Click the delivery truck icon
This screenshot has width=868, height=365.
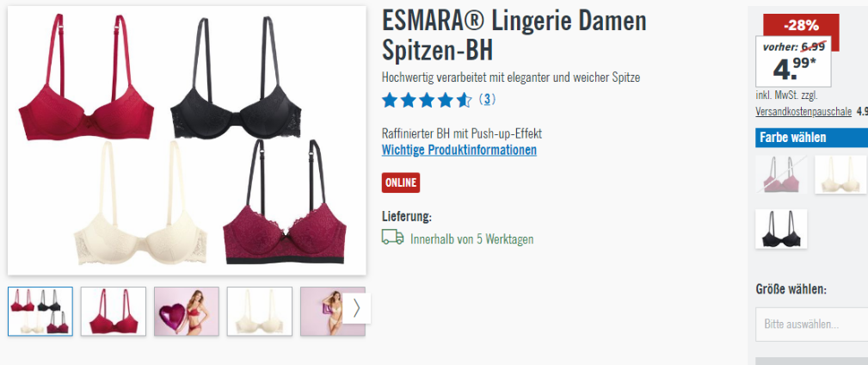pyautogui.click(x=392, y=238)
